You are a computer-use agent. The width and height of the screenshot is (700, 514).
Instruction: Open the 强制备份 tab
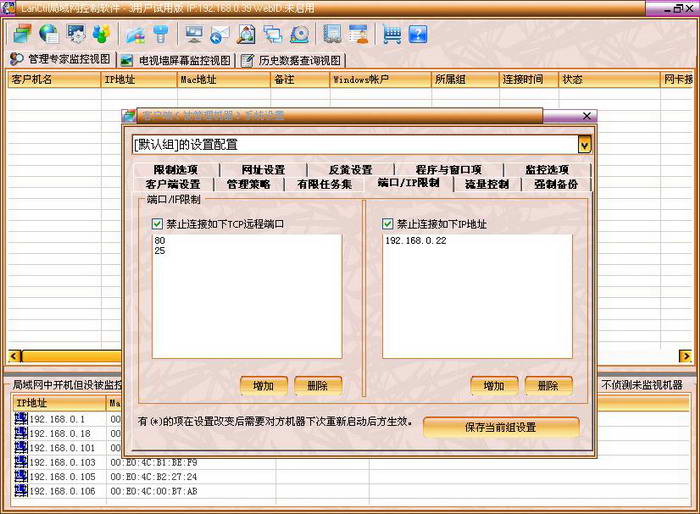(556, 184)
